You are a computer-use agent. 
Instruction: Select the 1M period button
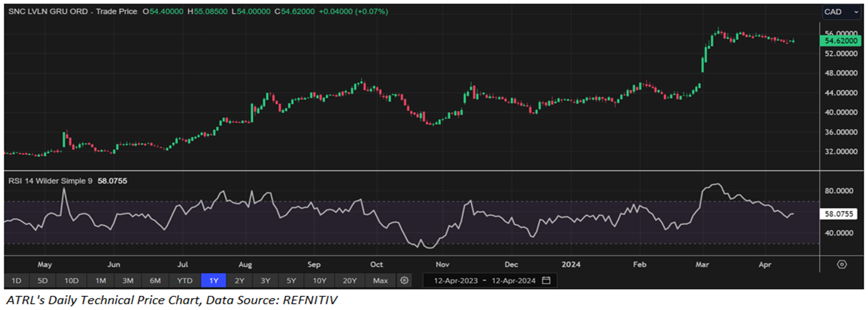pos(100,280)
